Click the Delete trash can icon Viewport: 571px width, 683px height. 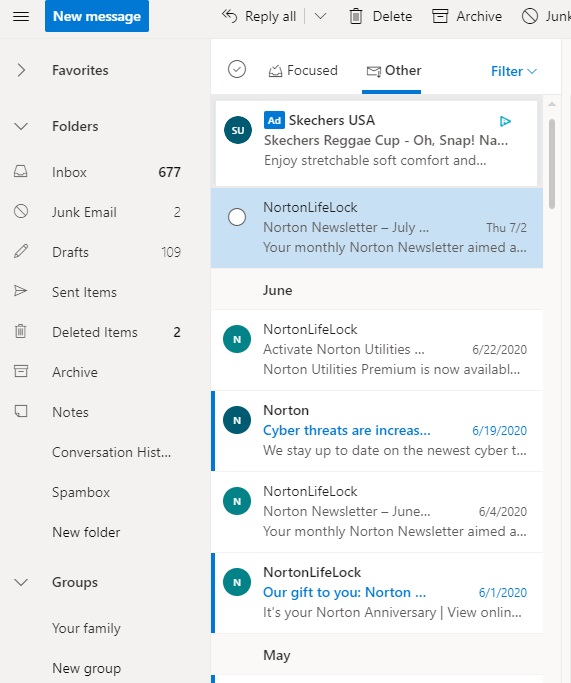356,17
